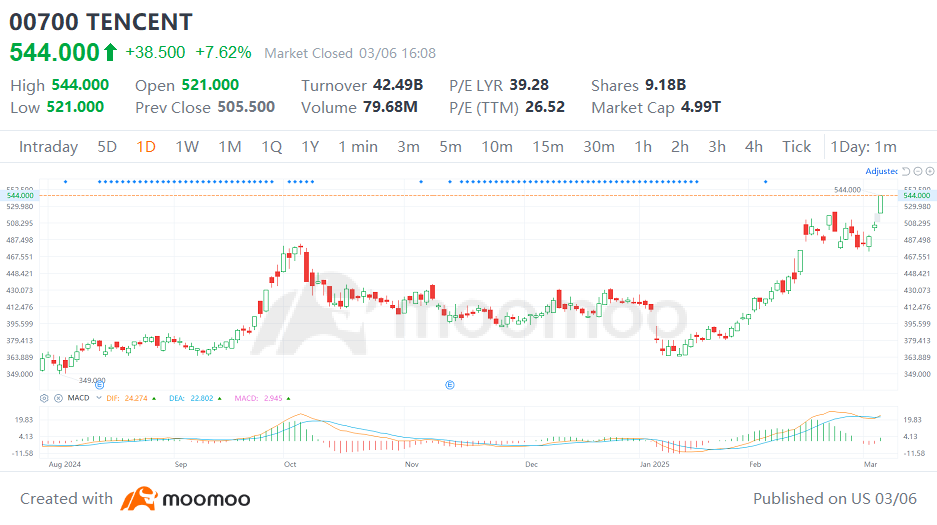Open MACD indicator settings gear
The width and height of the screenshot is (937, 525).
(x=44, y=398)
